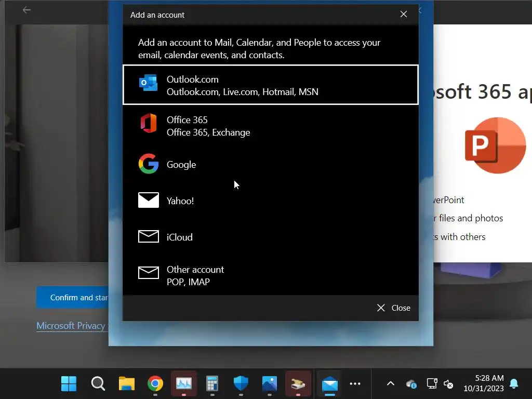
Task: Open taskbar Search
Action: tap(98, 384)
